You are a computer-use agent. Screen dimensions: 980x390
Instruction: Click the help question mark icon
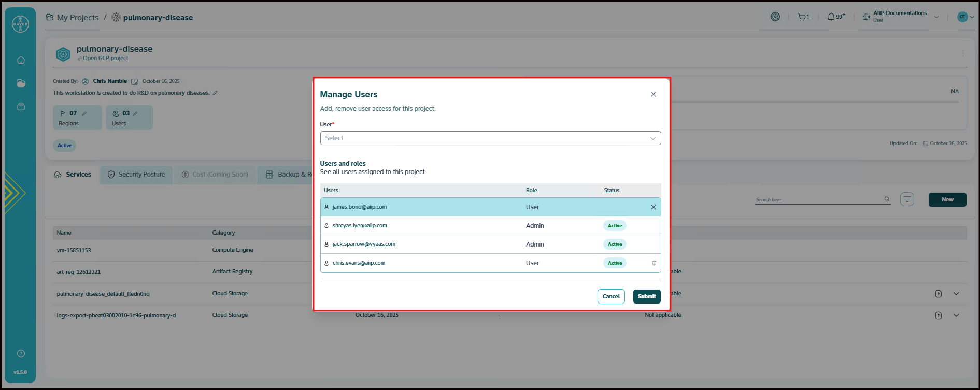click(21, 354)
